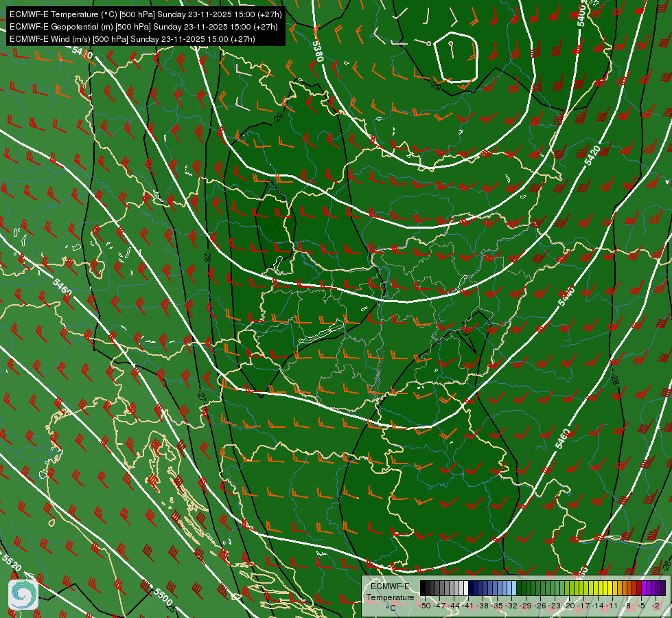Viewport: 672px width, 618px height.
Task: Pick the red -5 legend color swatch
Action: 639,588
